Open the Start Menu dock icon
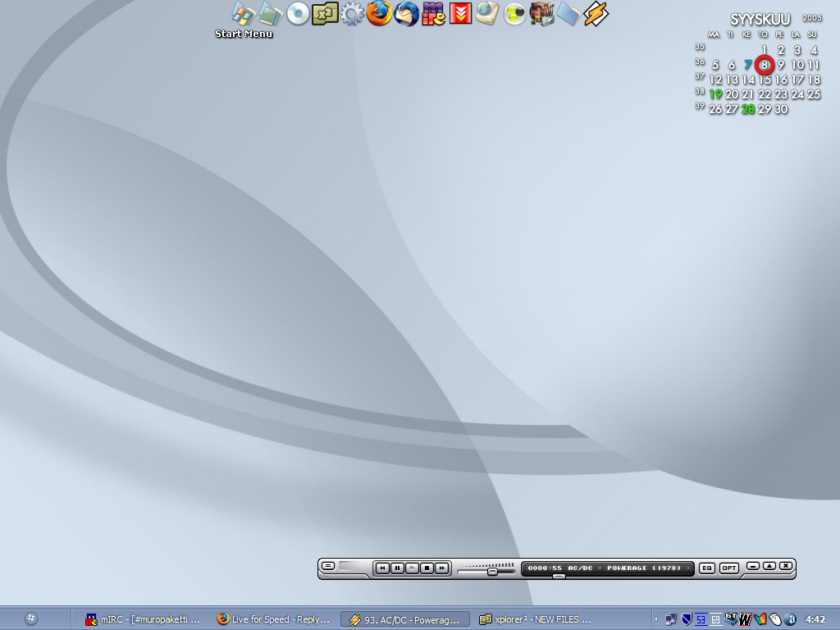This screenshot has height=630, width=840. pos(244,15)
